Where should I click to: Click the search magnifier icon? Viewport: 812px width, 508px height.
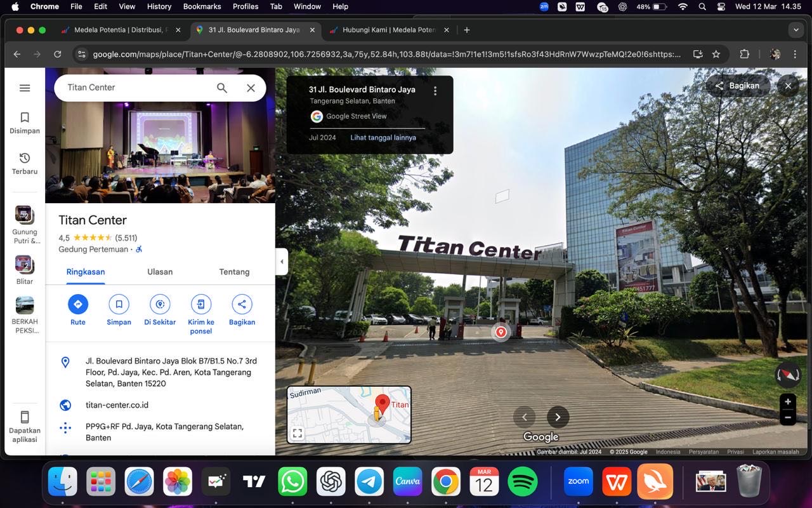click(x=222, y=88)
